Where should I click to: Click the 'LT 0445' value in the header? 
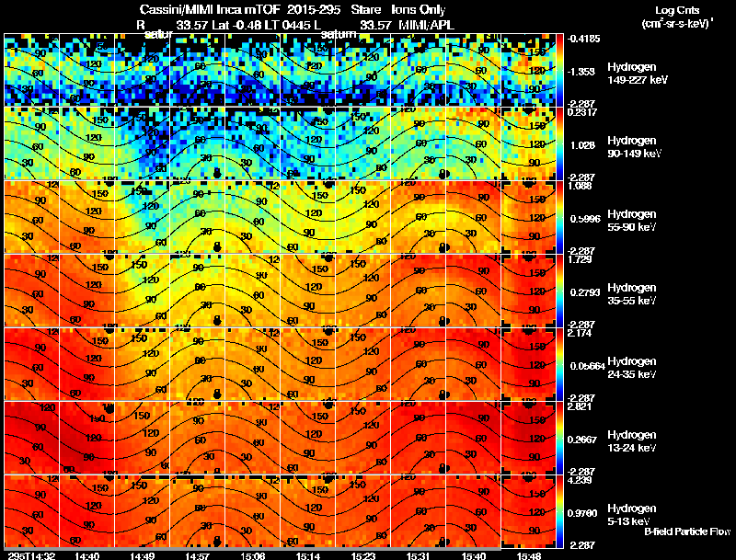point(287,25)
